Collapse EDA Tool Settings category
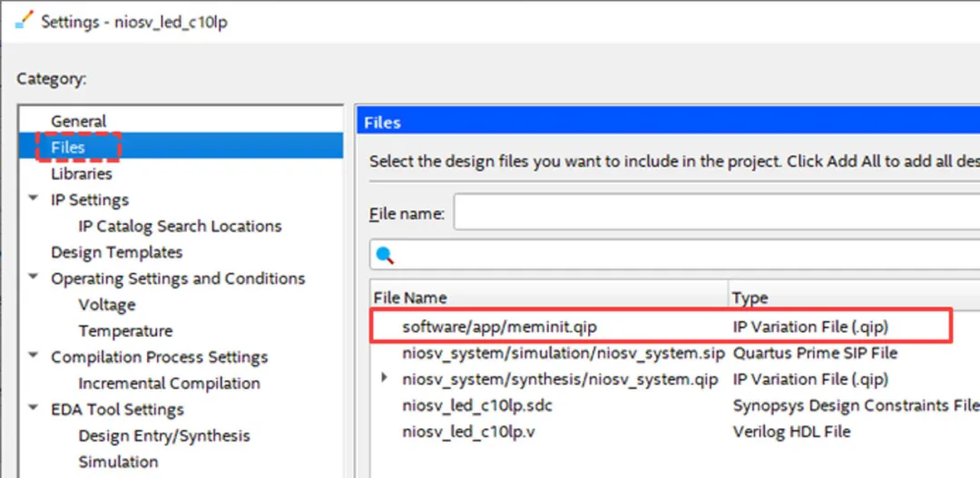980x478 pixels. (x=34, y=409)
